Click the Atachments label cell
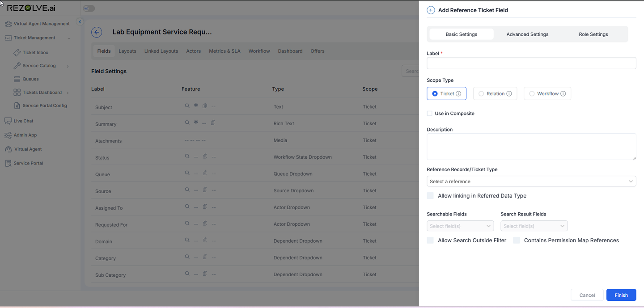Viewport: 644px width, 308px height. (x=108, y=141)
